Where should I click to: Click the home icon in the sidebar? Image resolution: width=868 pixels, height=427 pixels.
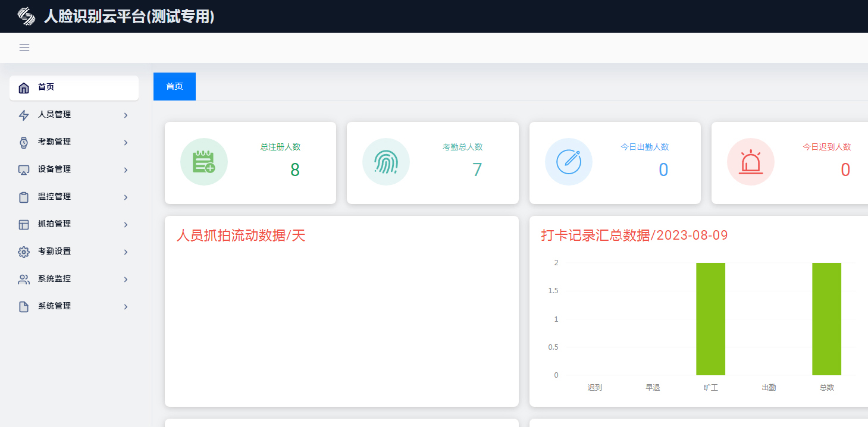coord(24,87)
